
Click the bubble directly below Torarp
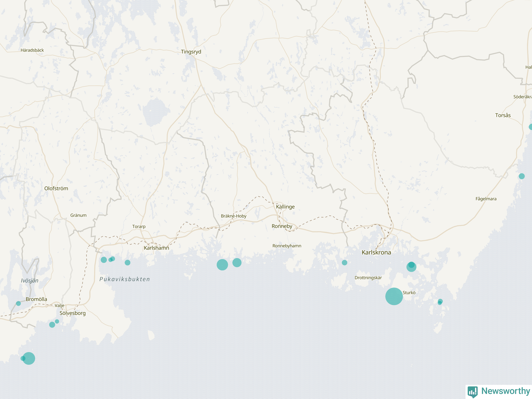pos(127,263)
